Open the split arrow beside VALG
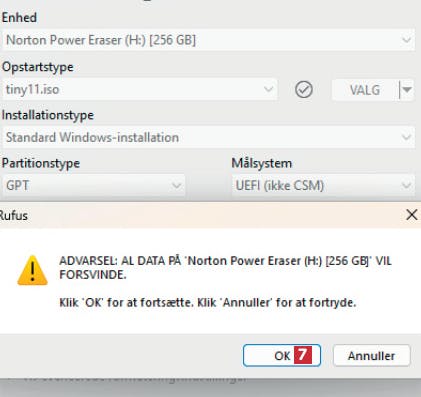Image resolution: width=421 pixels, height=397 pixels. pos(407,90)
